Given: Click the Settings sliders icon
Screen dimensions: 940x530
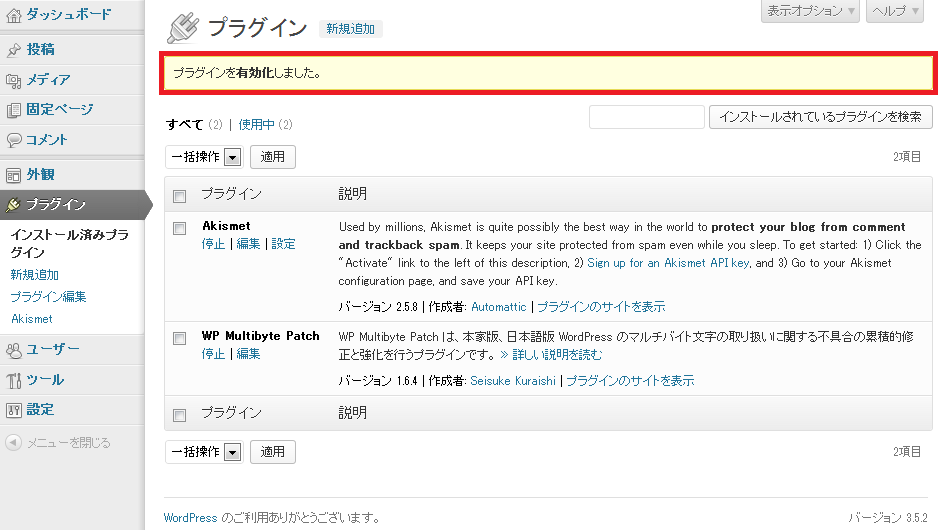Looking at the screenshot, I should pyautogui.click(x=13, y=410).
